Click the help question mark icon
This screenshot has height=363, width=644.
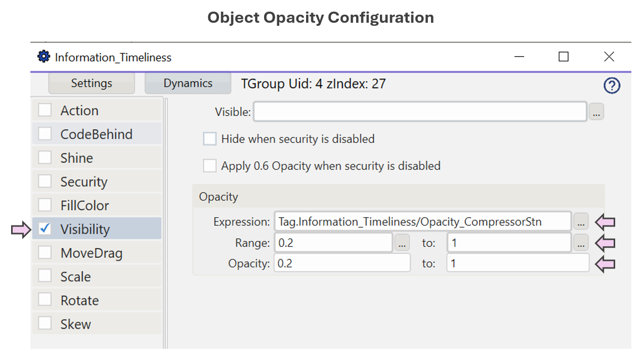click(x=612, y=86)
